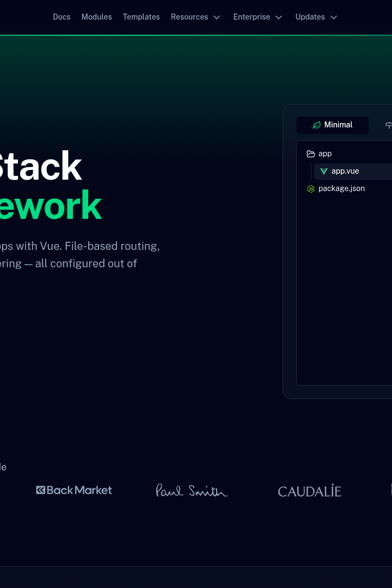Expand the Updates chevron arrow

click(x=334, y=17)
